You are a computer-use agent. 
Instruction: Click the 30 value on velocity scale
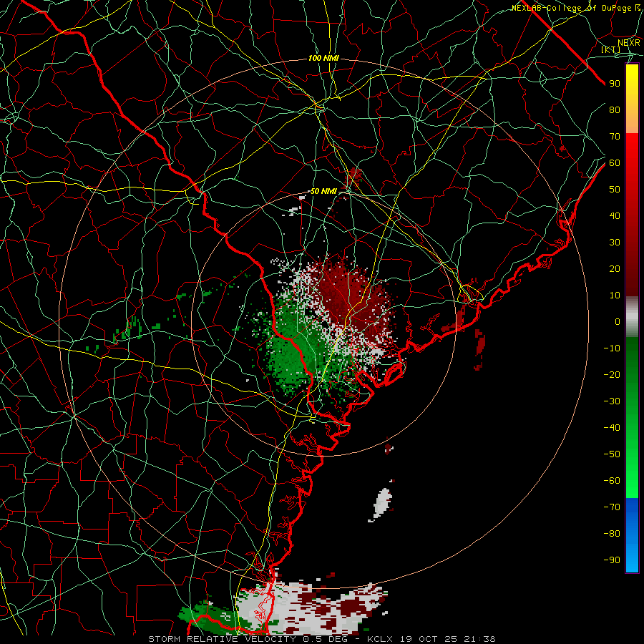coord(615,243)
